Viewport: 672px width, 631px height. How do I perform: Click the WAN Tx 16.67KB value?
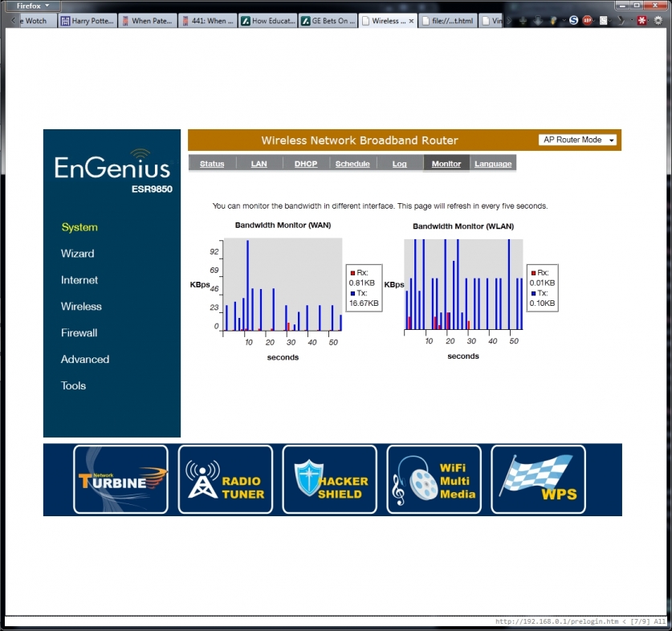pyautogui.click(x=364, y=303)
